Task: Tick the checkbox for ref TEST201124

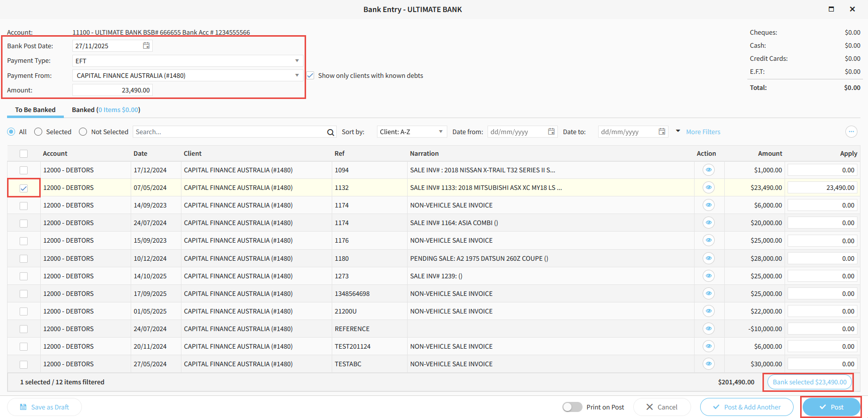Action: click(x=24, y=347)
